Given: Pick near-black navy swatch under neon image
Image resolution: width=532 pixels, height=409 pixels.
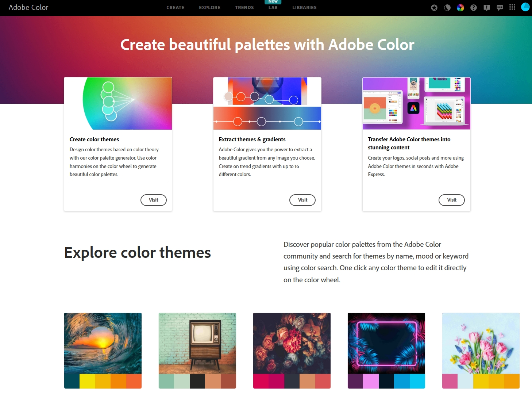Looking at the screenshot, I should click(x=386, y=381).
